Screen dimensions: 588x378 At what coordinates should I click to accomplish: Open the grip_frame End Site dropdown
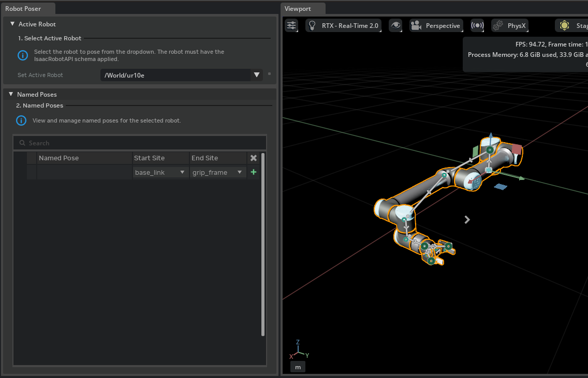(218, 172)
